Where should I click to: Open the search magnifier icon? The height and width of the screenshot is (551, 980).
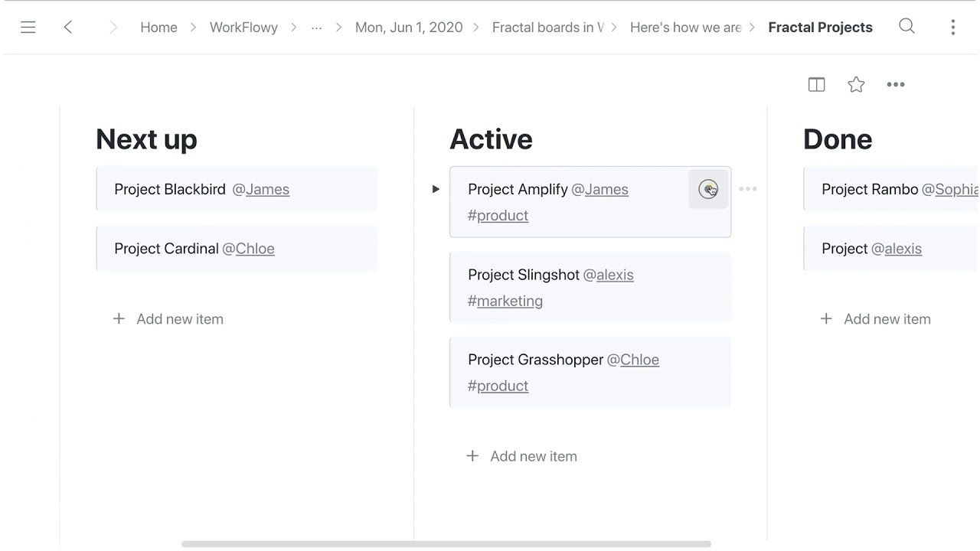click(x=906, y=27)
